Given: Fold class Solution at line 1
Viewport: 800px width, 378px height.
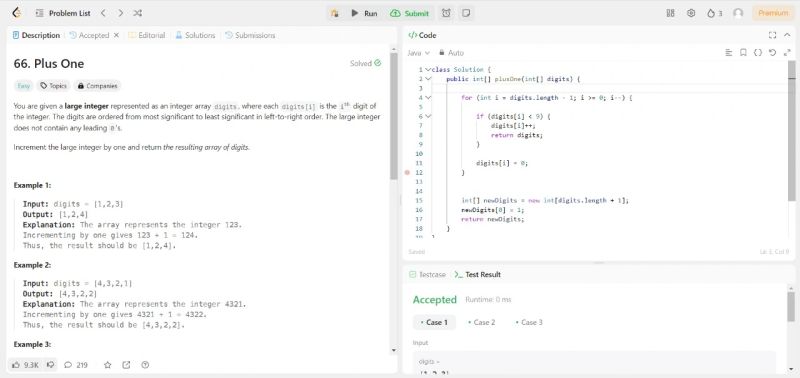Looking at the screenshot, I should [x=428, y=69].
